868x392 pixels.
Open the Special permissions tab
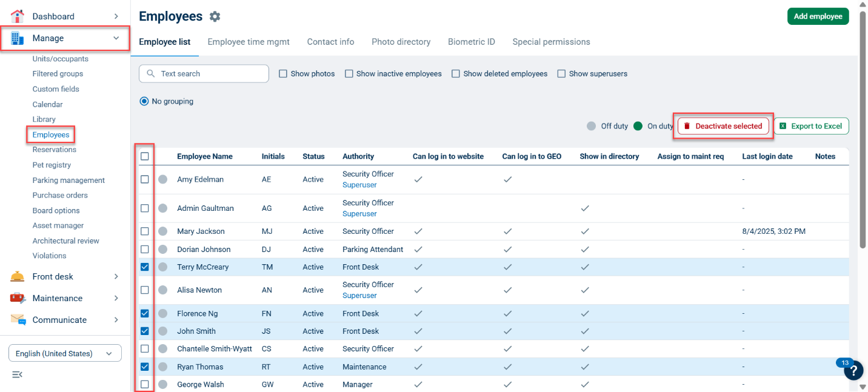[551, 42]
